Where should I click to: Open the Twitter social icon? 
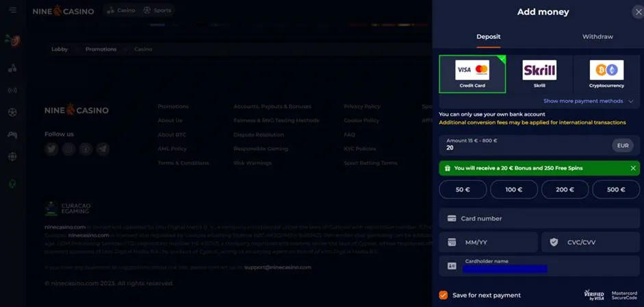51,149
